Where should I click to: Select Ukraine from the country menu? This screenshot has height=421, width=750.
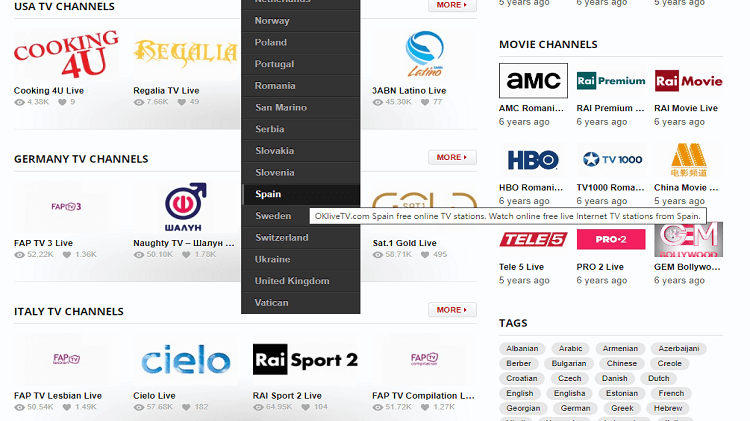click(x=300, y=259)
